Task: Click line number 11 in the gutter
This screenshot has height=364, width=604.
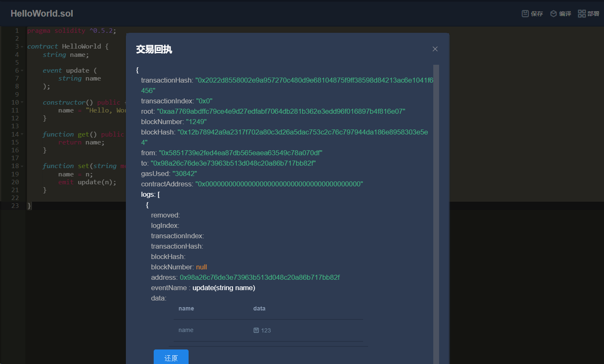Action: [15, 110]
